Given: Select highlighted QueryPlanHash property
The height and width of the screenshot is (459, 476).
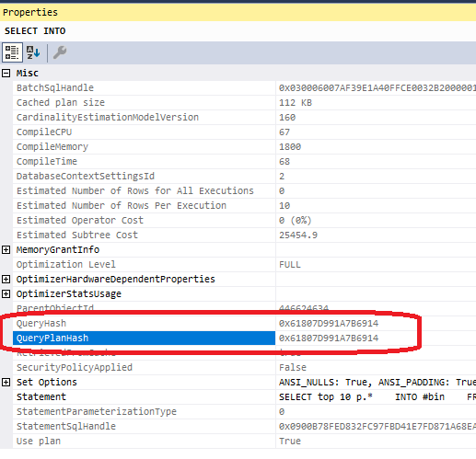Looking at the screenshot, I should [144, 339].
